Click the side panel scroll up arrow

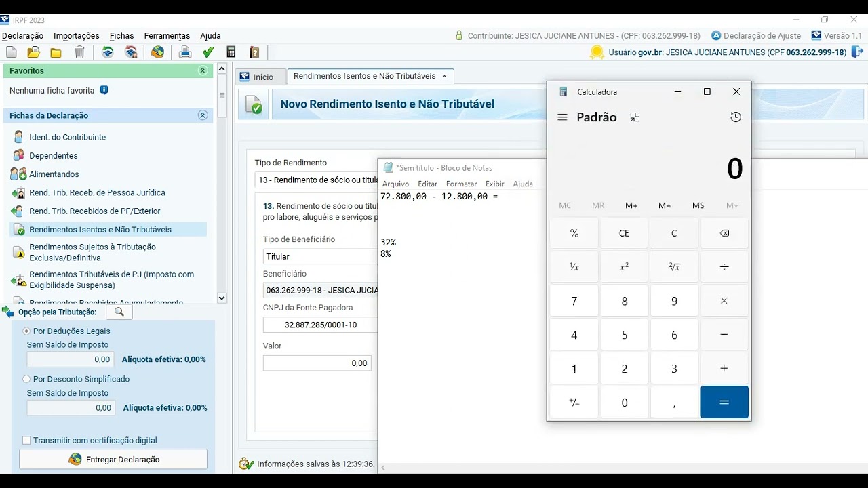click(x=222, y=69)
